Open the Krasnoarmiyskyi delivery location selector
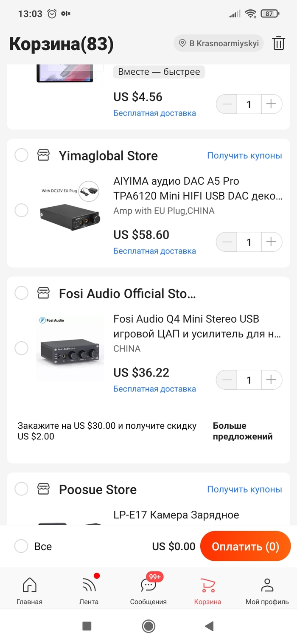The height and width of the screenshot is (644, 297). point(219,43)
